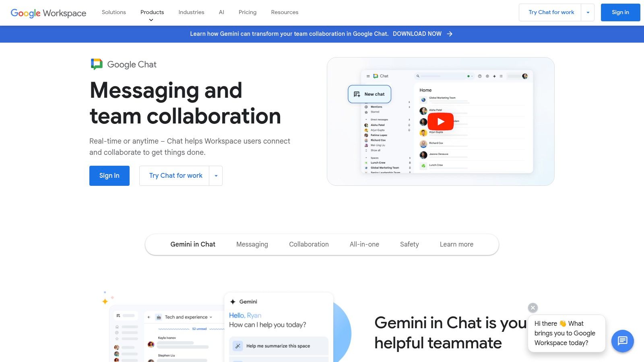Image resolution: width=644 pixels, height=362 pixels.
Task: Click the Google Workspace logo
Action: pos(48,13)
